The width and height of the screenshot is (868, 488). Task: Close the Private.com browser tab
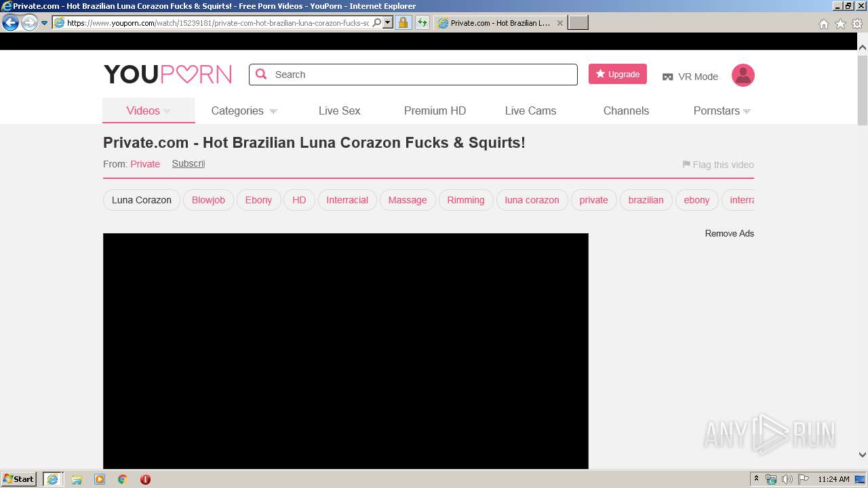coord(559,23)
